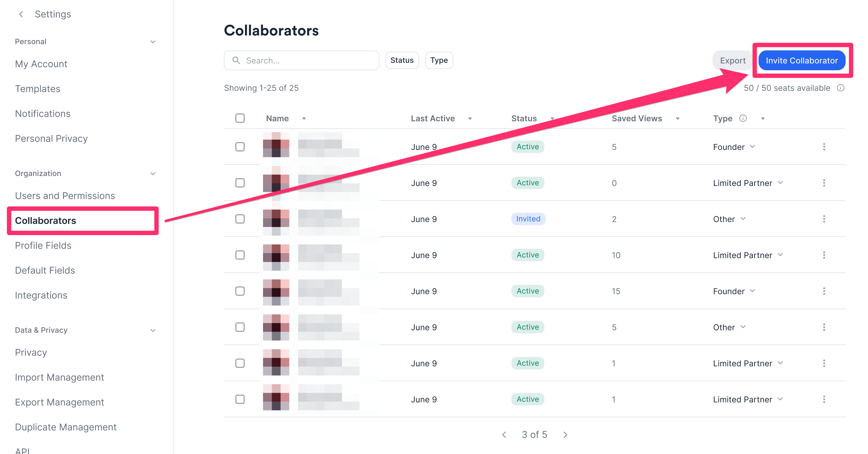Collapse the Personal section in the sidebar
This screenshot has height=454, width=868.
click(x=153, y=41)
